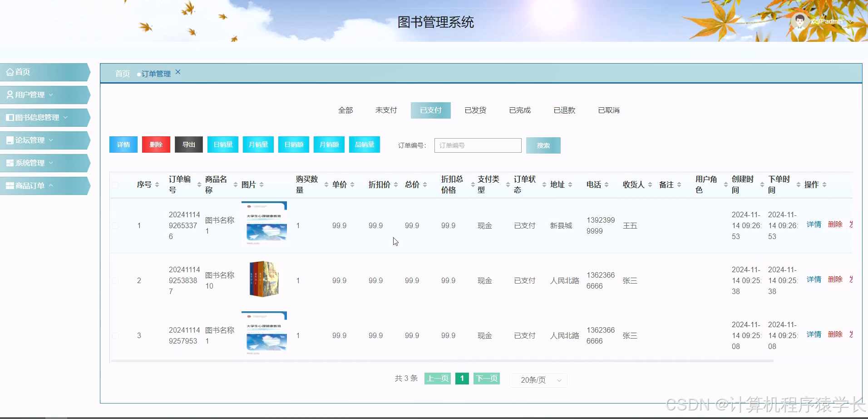Open the 论坛管理 forum icon

pyautogui.click(x=10, y=140)
